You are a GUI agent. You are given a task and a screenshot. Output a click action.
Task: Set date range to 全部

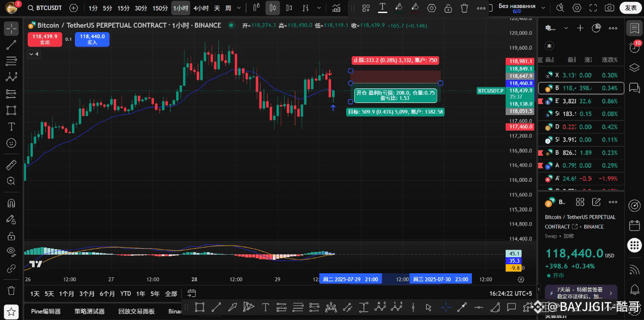click(x=171, y=294)
